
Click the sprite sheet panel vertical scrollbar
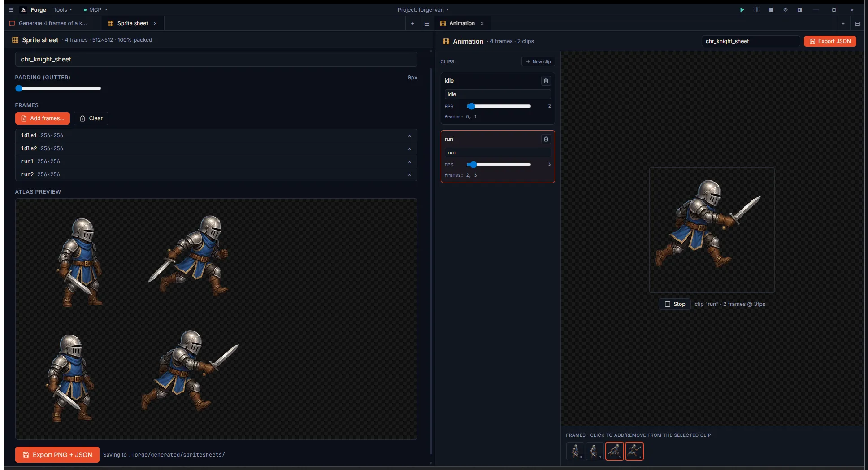tap(431, 260)
